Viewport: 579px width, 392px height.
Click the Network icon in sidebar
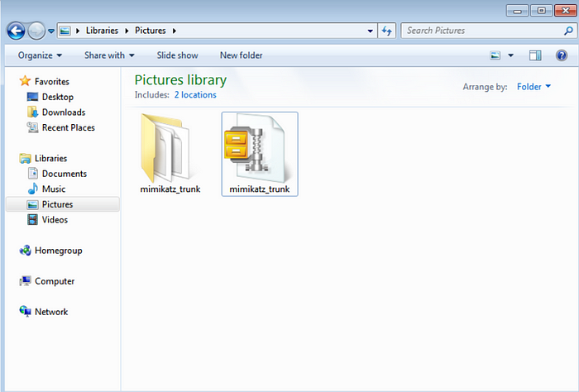(25, 312)
